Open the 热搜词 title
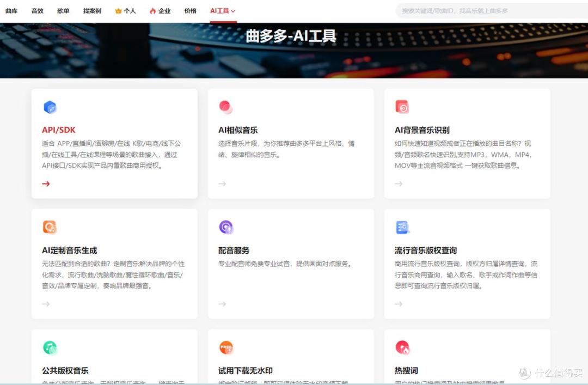The width and height of the screenshot is (588, 385). point(407,370)
